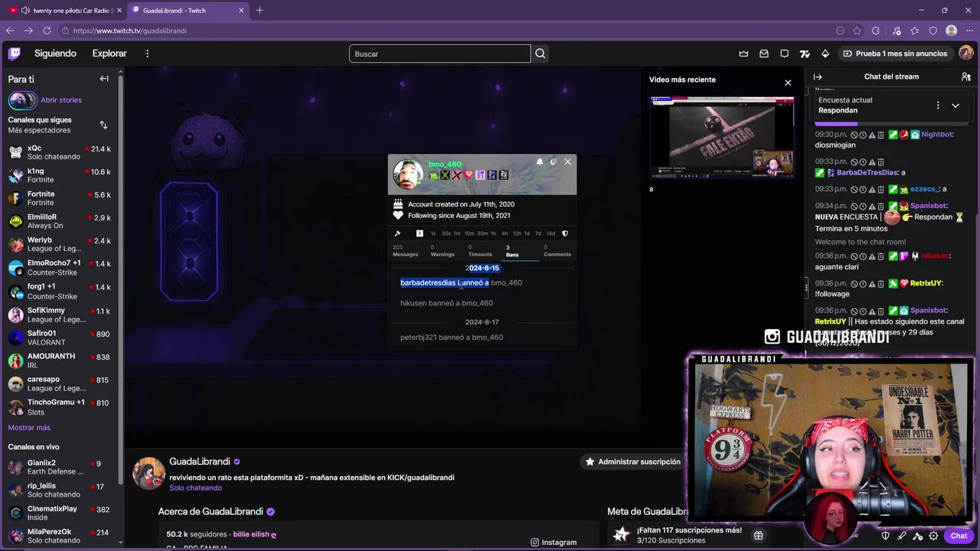
Task: Click the purple Chat send button
Action: [x=959, y=536]
